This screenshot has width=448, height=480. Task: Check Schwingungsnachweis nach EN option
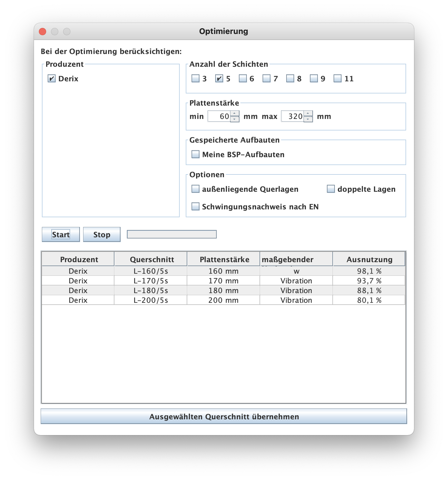(195, 207)
